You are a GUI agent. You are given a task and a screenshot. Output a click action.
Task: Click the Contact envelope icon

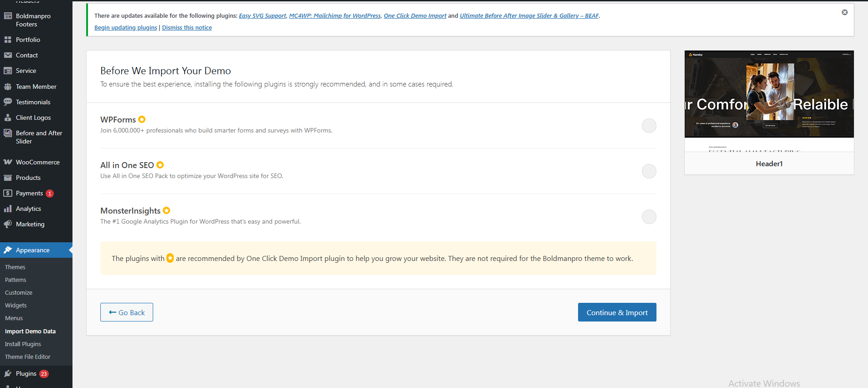click(x=8, y=55)
